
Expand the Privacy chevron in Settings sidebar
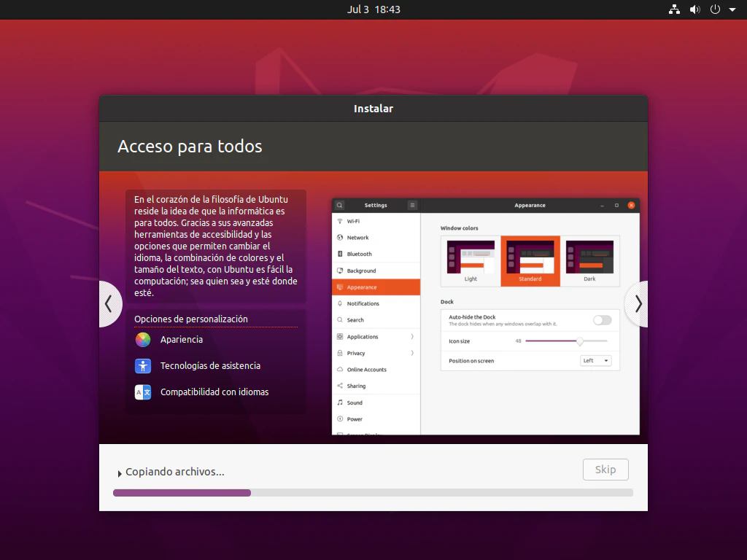[412, 354]
